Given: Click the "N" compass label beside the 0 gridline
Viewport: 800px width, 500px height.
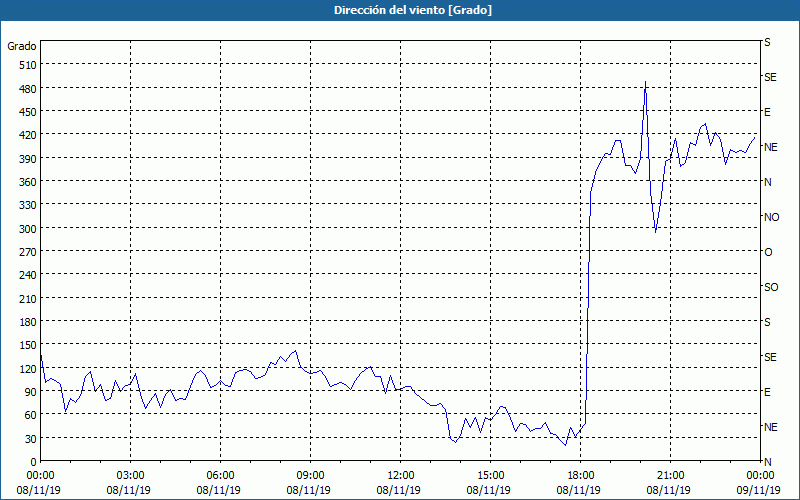Looking at the screenshot, I should [x=767, y=462].
